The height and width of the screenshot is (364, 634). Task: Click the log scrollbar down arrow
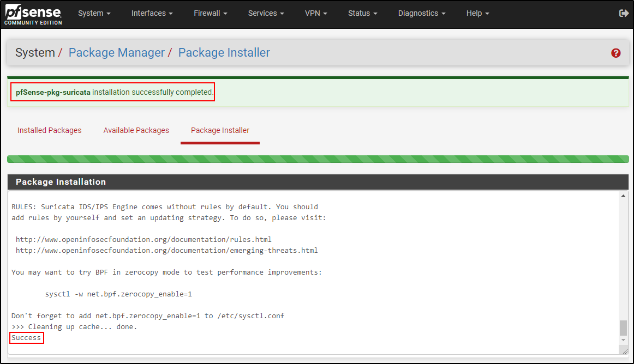coord(623,340)
